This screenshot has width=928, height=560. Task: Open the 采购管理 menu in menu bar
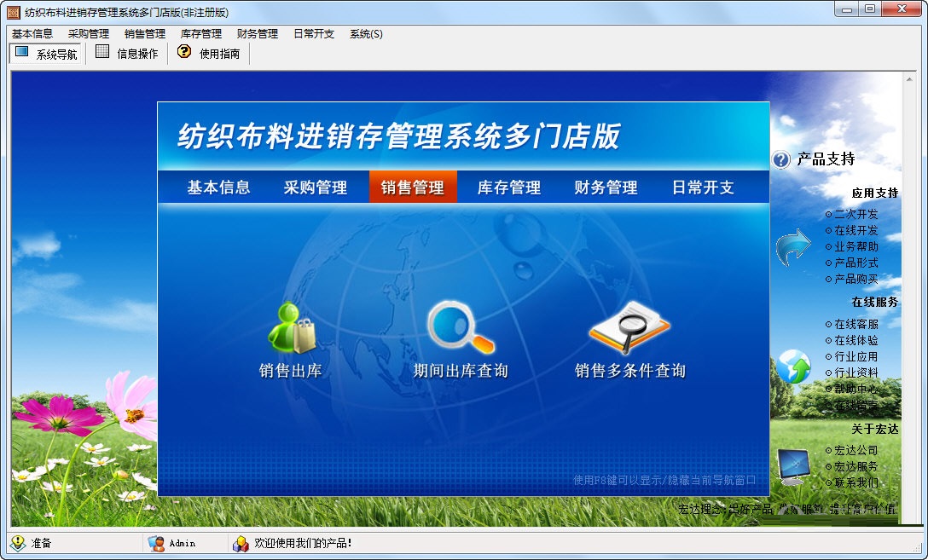click(88, 34)
